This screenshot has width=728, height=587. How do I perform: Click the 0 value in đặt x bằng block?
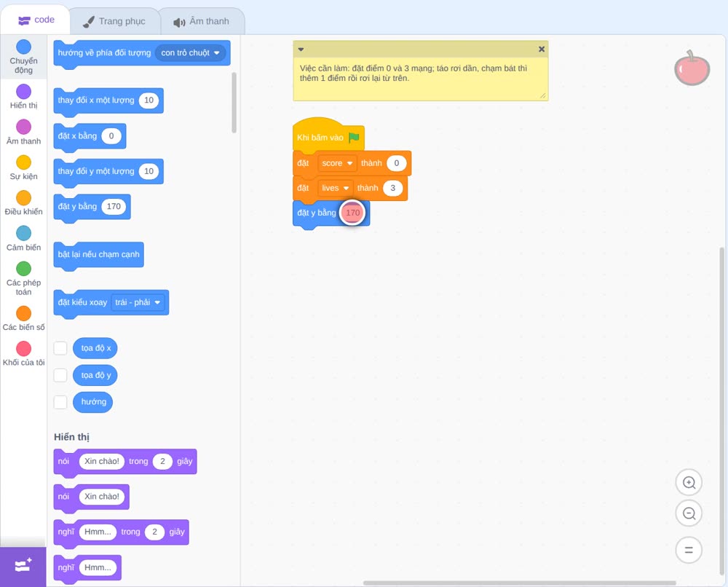(x=111, y=136)
